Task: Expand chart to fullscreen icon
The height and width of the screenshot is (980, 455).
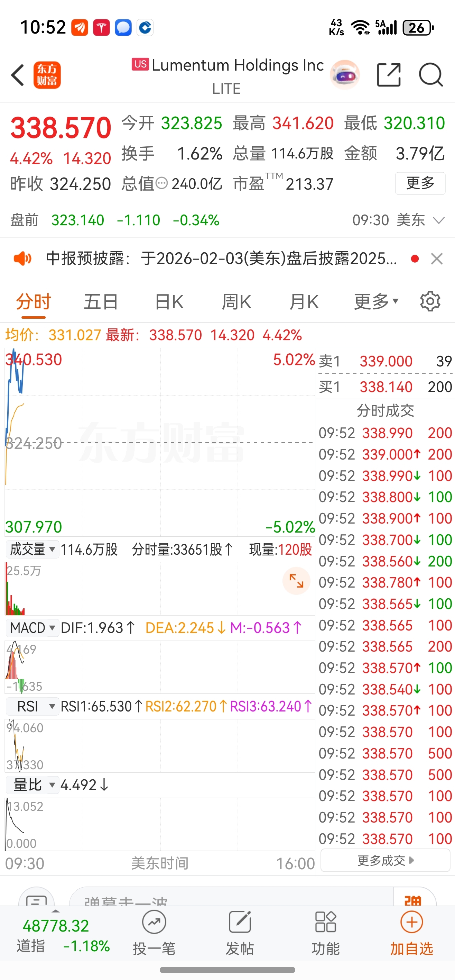Action: [x=297, y=581]
